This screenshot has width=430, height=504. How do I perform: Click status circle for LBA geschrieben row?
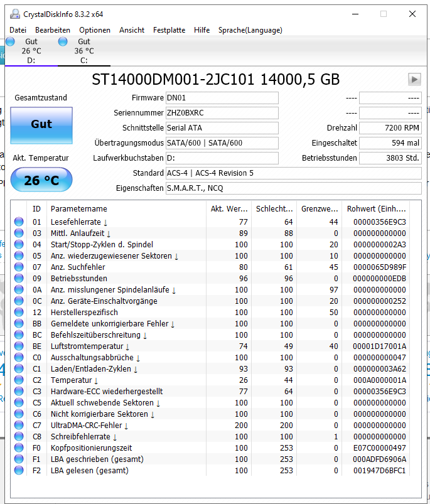(x=19, y=459)
